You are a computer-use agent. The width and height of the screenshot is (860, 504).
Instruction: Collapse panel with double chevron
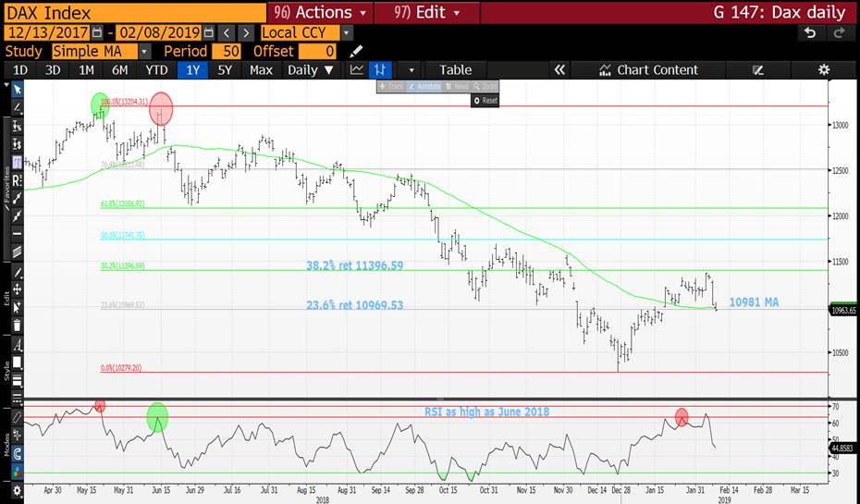pos(559,70)
